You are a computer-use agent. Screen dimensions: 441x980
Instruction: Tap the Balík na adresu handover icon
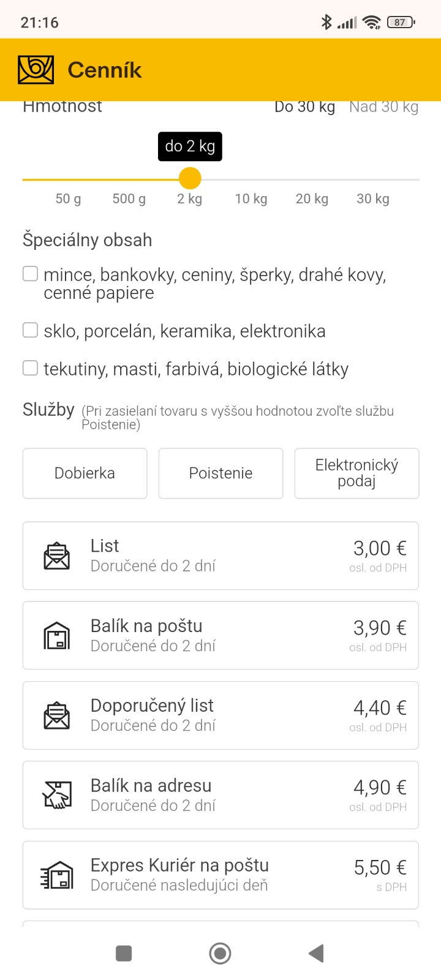[56, 795]
